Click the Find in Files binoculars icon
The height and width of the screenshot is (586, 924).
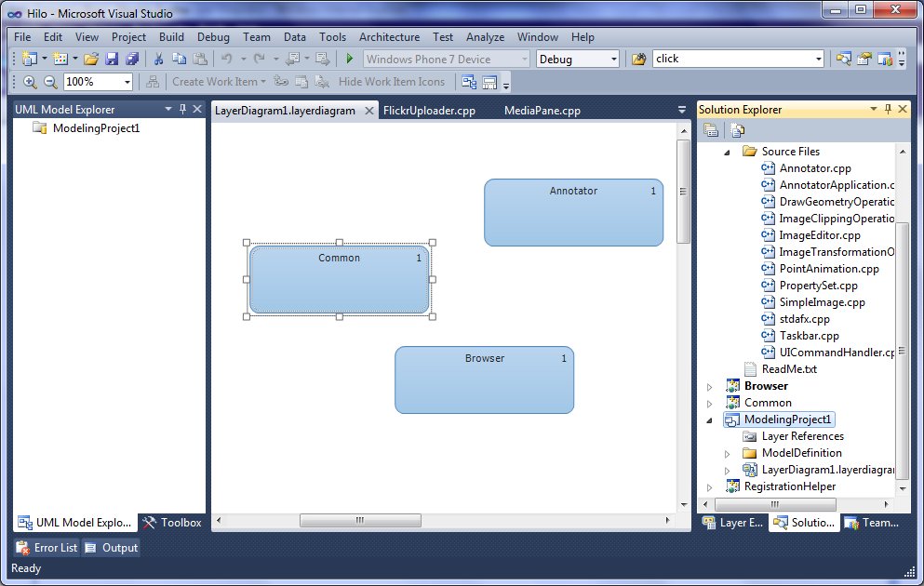638,59
